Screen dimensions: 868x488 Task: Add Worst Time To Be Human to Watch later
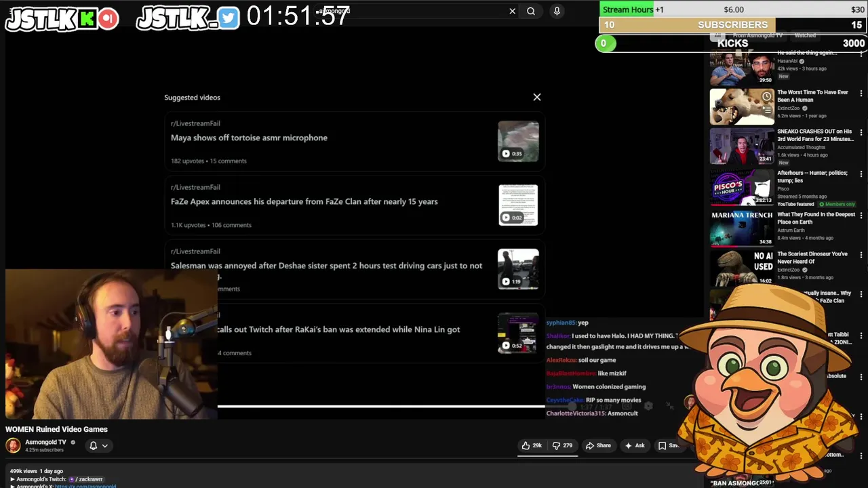tap(766, 96)
